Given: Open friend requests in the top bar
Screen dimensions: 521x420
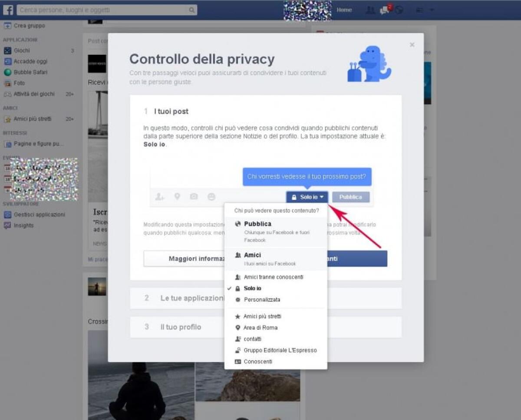Looking at the screenshot, I should click(370, 10).
